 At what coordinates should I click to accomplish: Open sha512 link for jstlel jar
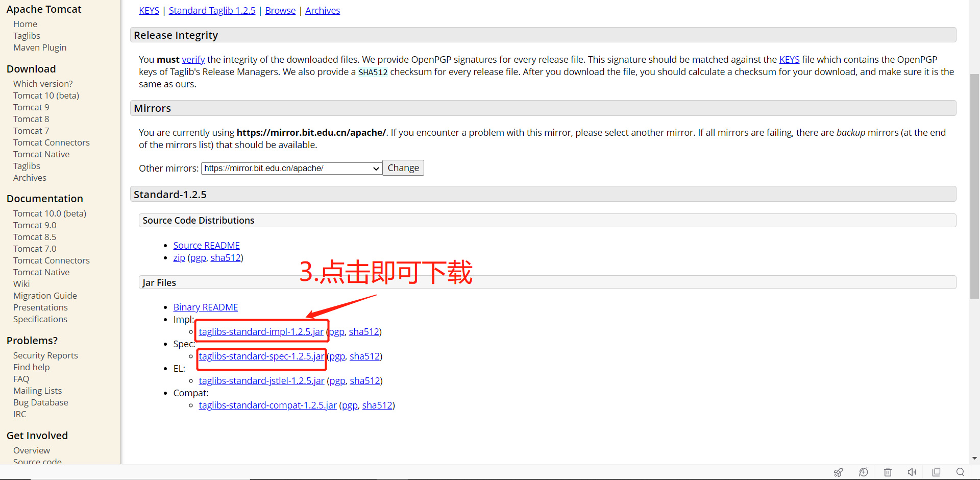365,381
